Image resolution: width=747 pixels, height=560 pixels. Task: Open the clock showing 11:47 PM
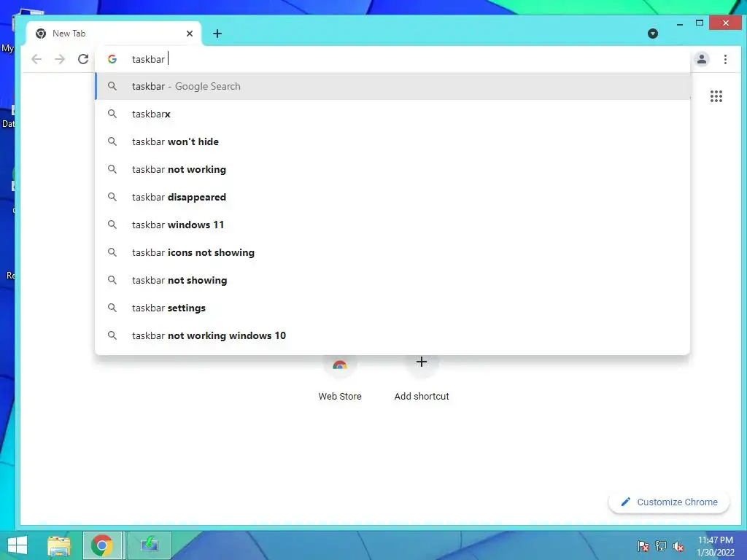point(716,546)
